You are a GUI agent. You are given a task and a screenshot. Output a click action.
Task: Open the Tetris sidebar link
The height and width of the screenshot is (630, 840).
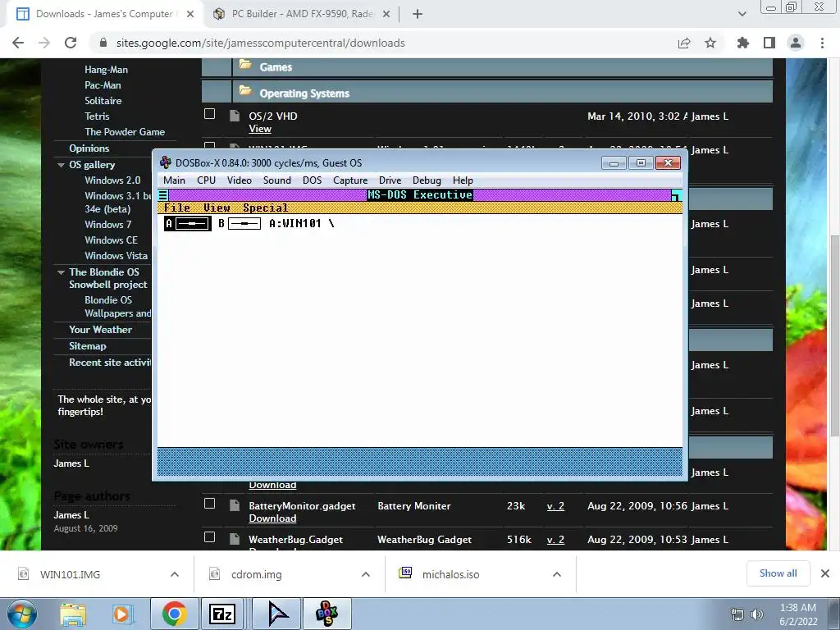pos(97,116)
